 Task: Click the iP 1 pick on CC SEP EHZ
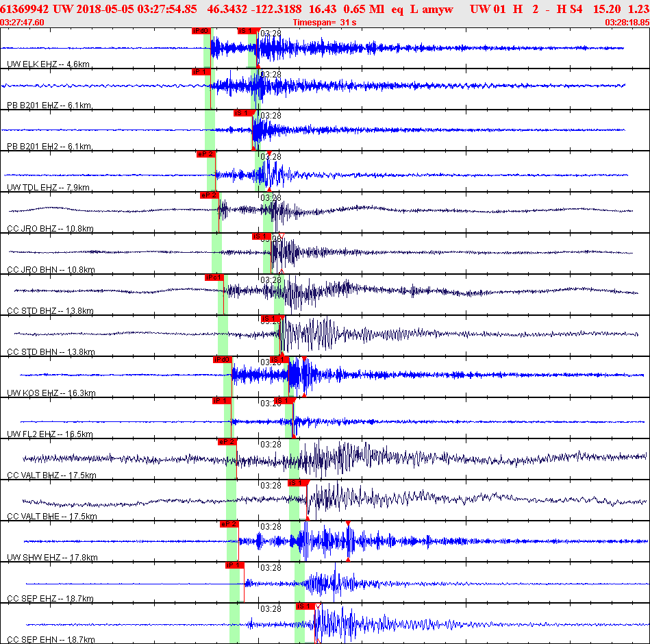coord(235,565)
